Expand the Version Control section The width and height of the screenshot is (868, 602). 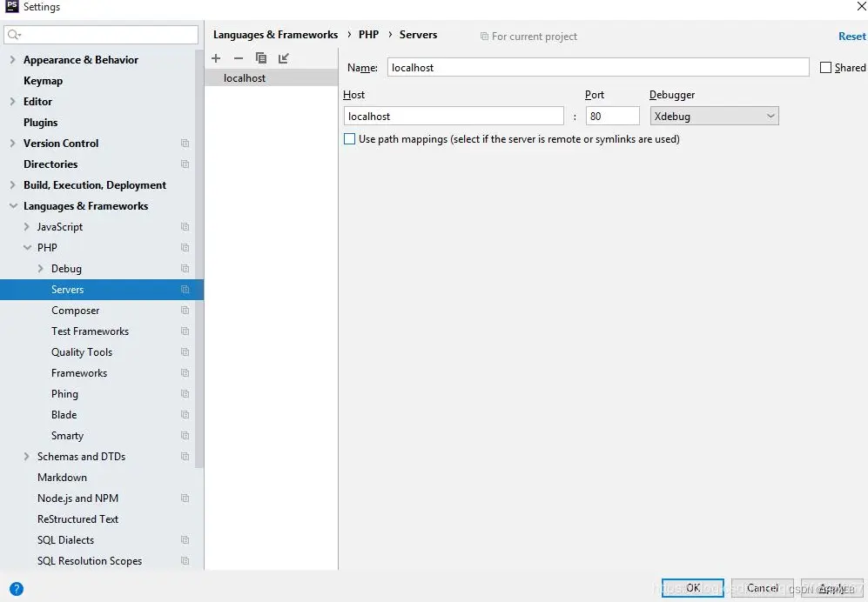(x=12, y=144)
